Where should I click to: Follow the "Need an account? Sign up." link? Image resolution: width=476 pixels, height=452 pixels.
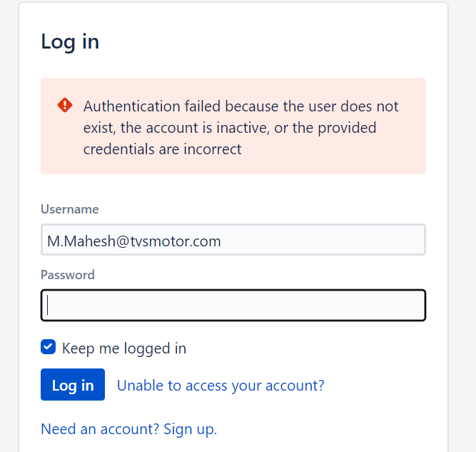pos(129,429)
